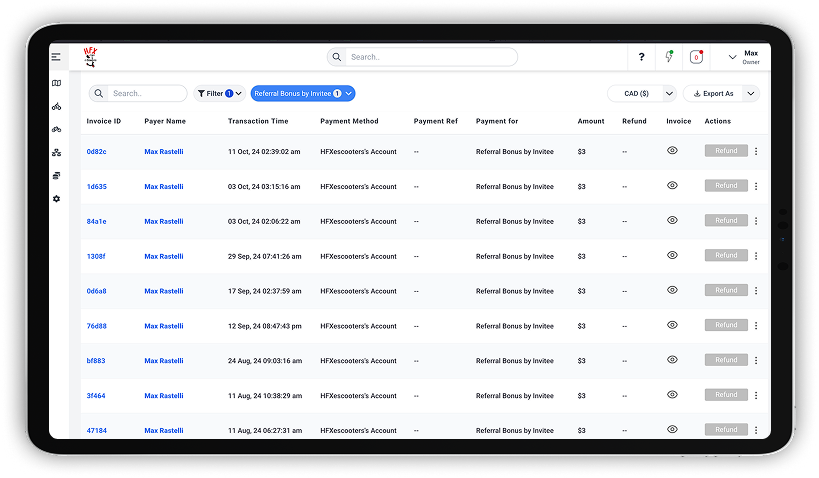Screen dimensions: 819x478
Task: Open the notifications badge icon
Action: click(696, 57)
